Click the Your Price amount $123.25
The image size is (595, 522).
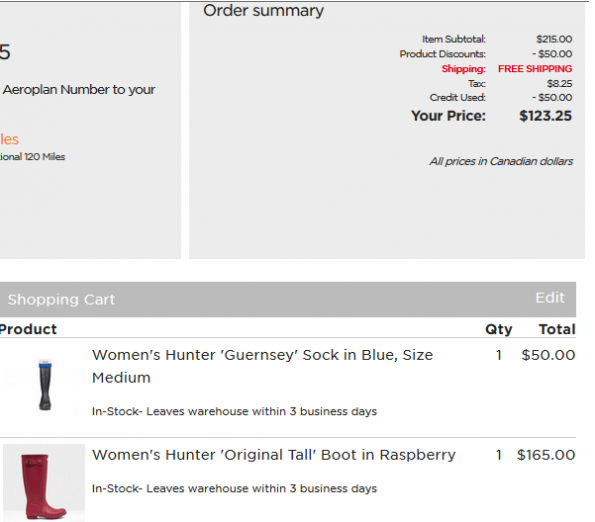pyautogui.click(x=545, y=116)
